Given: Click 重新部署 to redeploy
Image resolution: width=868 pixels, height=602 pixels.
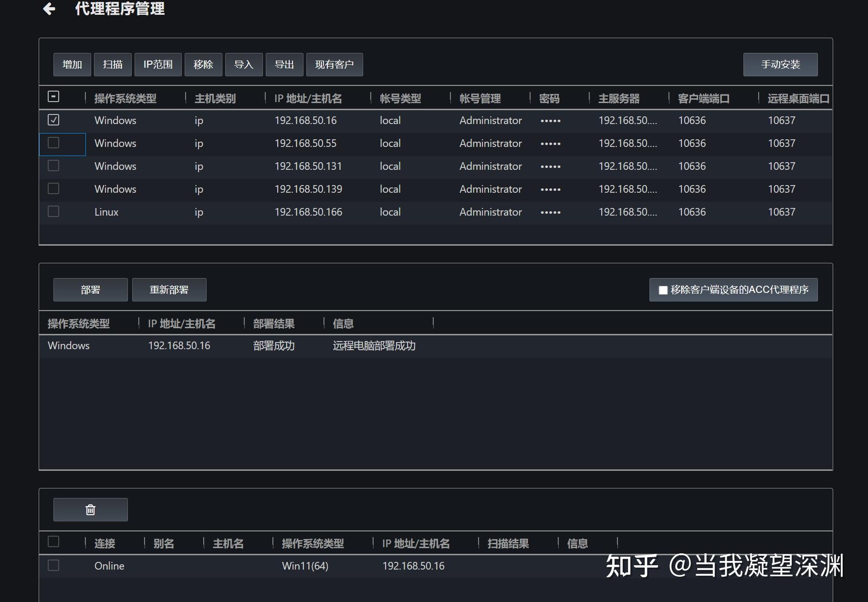Looking at the screenshot, I should 169,290.
